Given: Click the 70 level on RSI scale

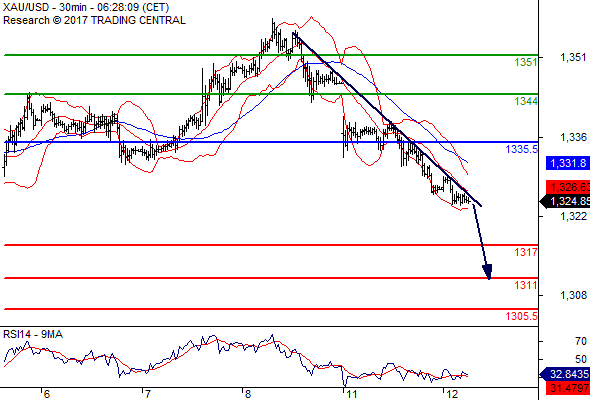Looking at the screenshot, I should tap(581, 341).
